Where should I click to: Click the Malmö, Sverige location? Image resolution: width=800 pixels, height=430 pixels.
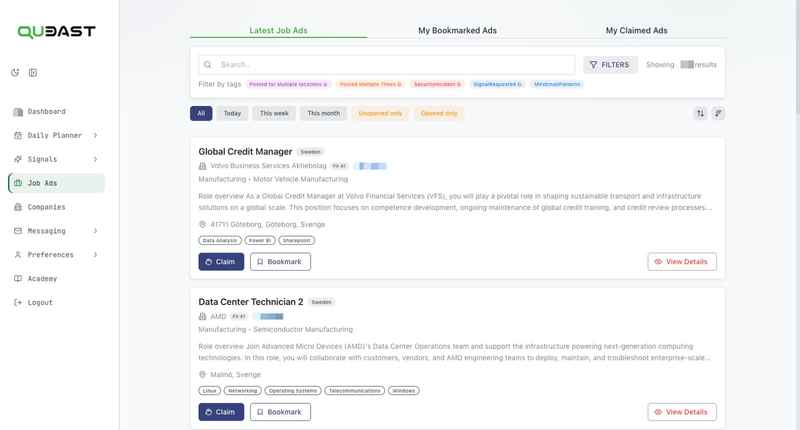(x=235, y=375)
